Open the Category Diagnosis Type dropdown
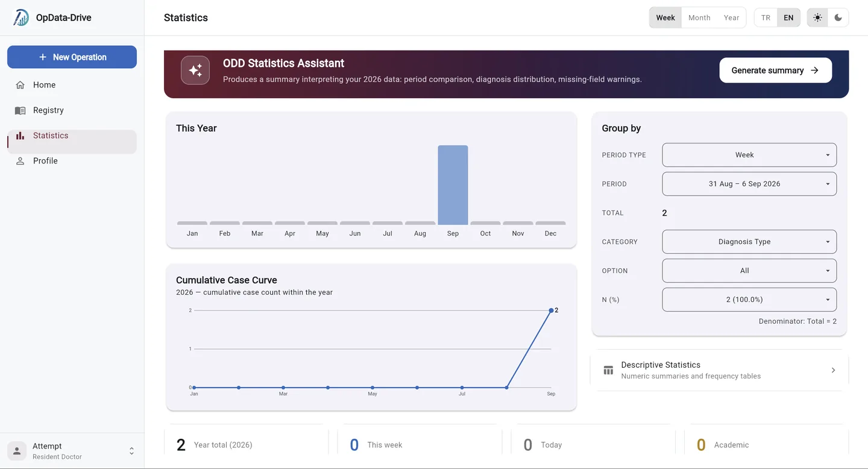 click(749, 242)
